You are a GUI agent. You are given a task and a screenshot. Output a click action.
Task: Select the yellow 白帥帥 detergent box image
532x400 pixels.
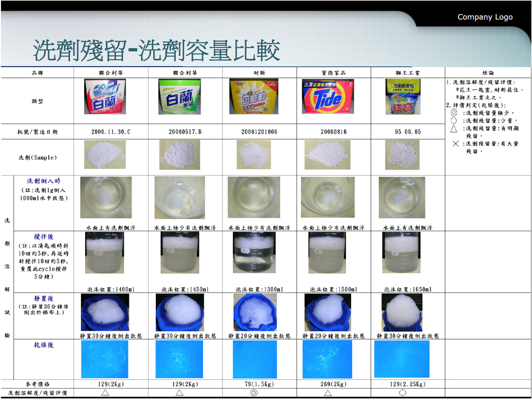pos(254,97)
